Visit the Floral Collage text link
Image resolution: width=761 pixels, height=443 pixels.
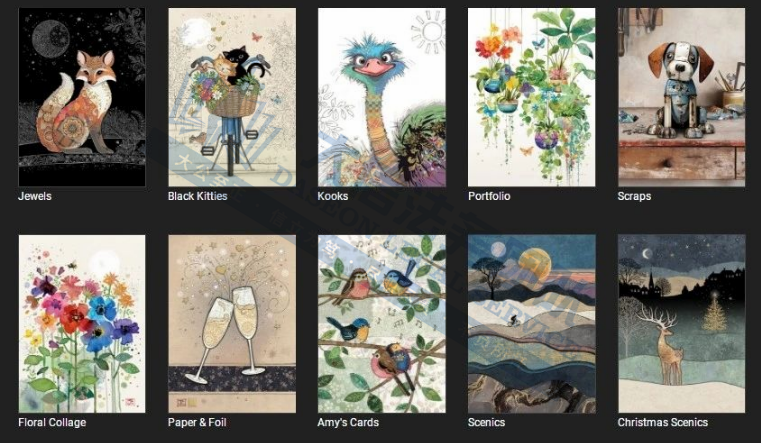[52, 422]
